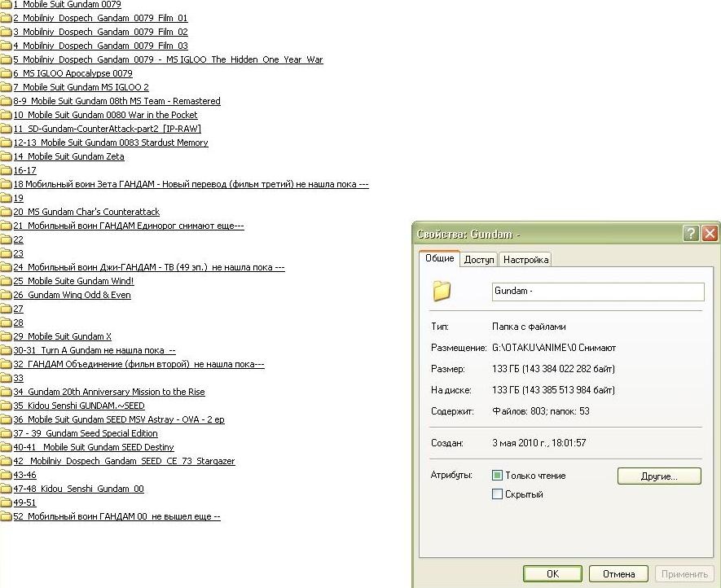Click type value 'Папка с файлами'
The width and height of the screenshot is (721, 588).
click(529, 327)
